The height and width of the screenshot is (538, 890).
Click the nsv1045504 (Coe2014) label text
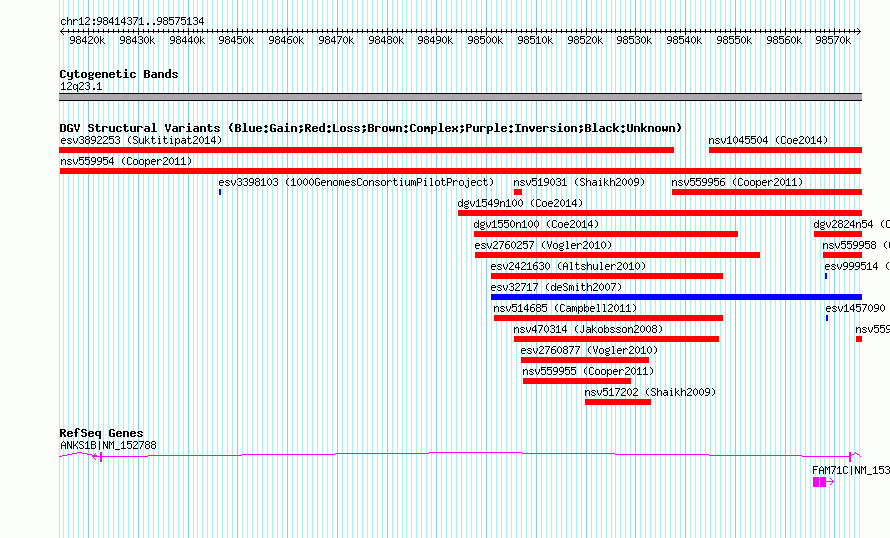pos(768,140)
